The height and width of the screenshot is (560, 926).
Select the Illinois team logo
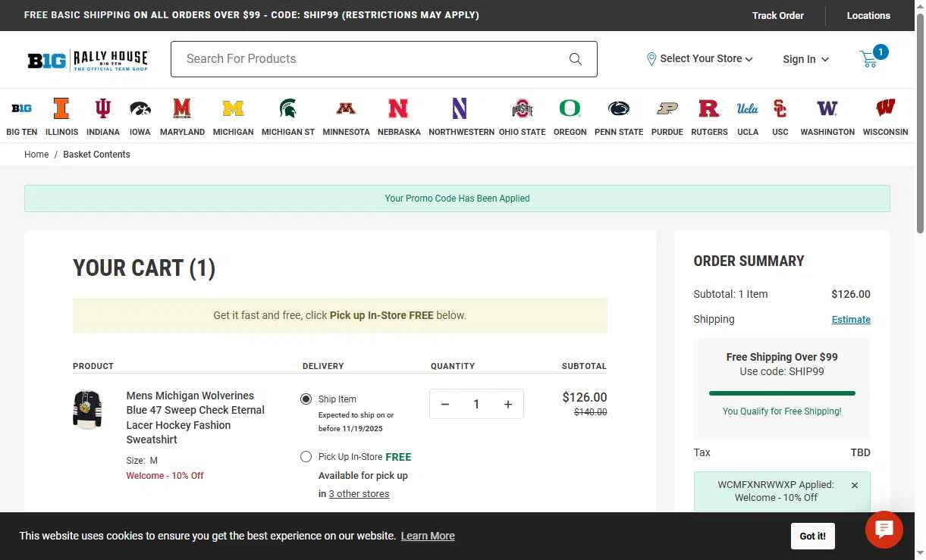tap(61, 108)
